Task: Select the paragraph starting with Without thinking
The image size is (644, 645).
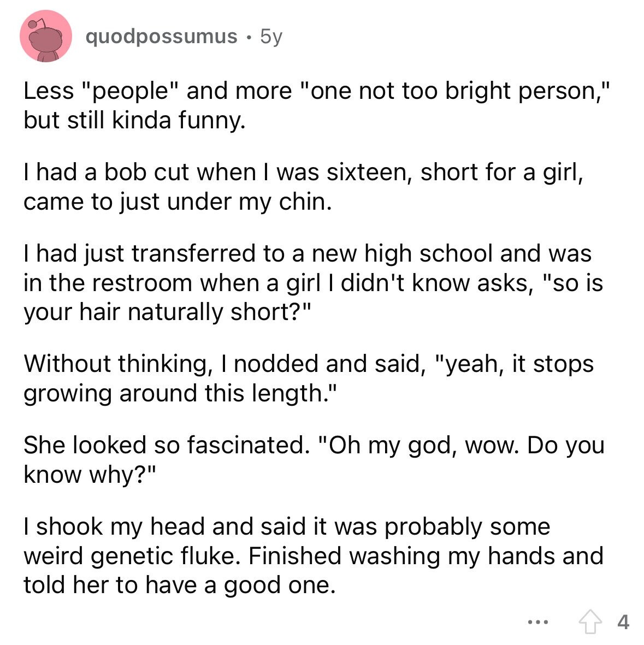Action: point(309,377)
